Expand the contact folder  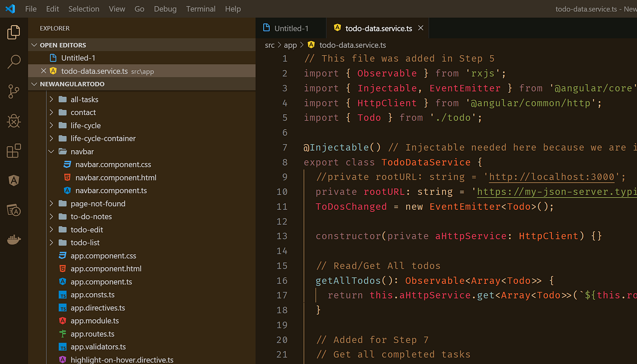pyautogui.click(x=51, y=112)
